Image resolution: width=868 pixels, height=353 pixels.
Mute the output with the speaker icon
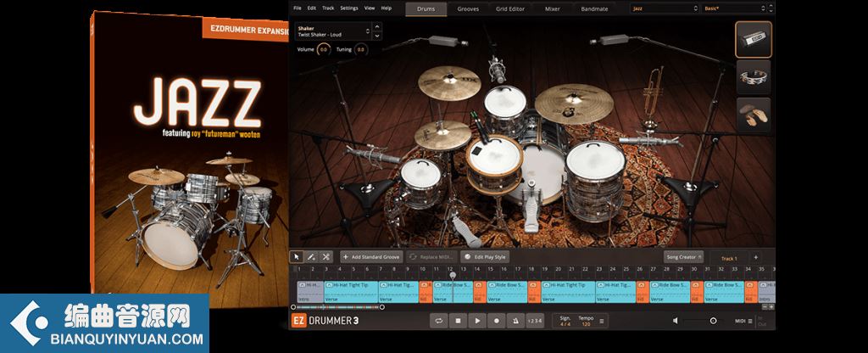pyautogui.click(x=676, y=320)
